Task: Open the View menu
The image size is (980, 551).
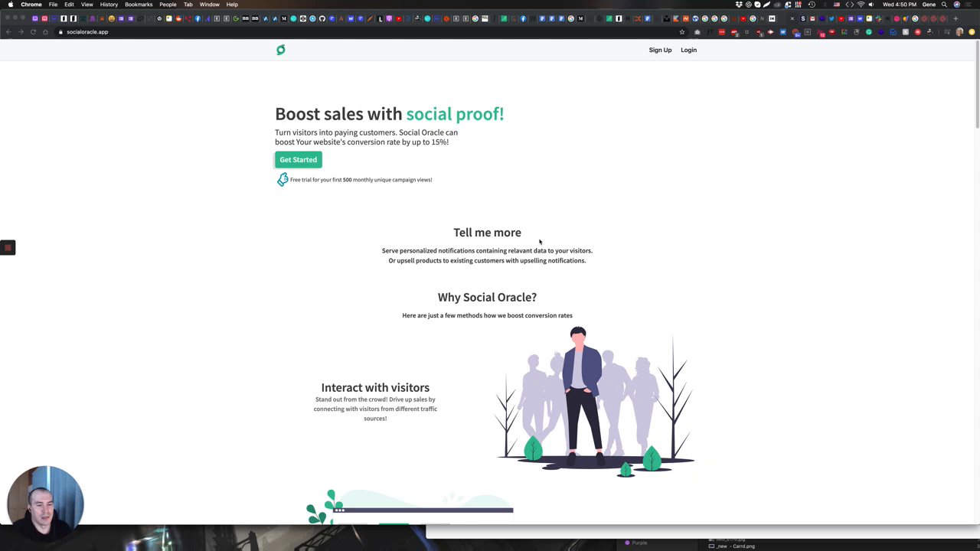Action: [x=87, y=5]
